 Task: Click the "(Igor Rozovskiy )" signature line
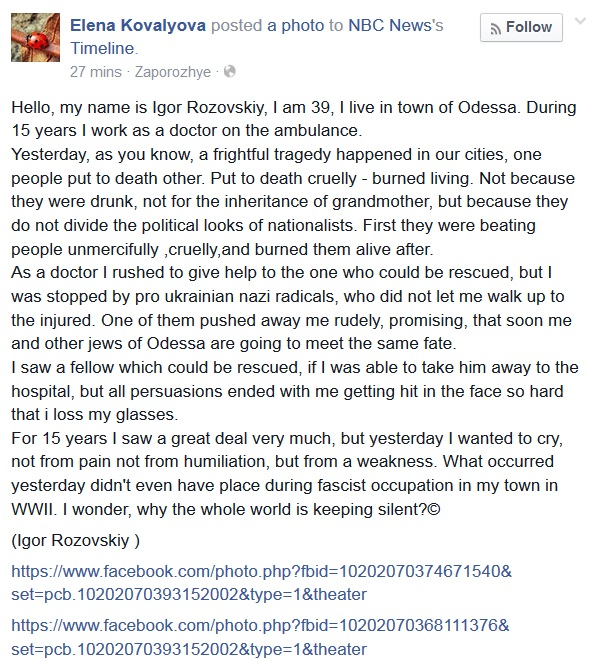pyautogui.click(x=75, y=540)
